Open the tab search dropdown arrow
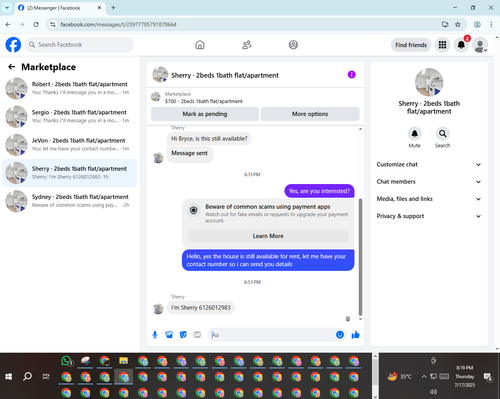This screenshot has width=500, height=399. pos(7,7)
